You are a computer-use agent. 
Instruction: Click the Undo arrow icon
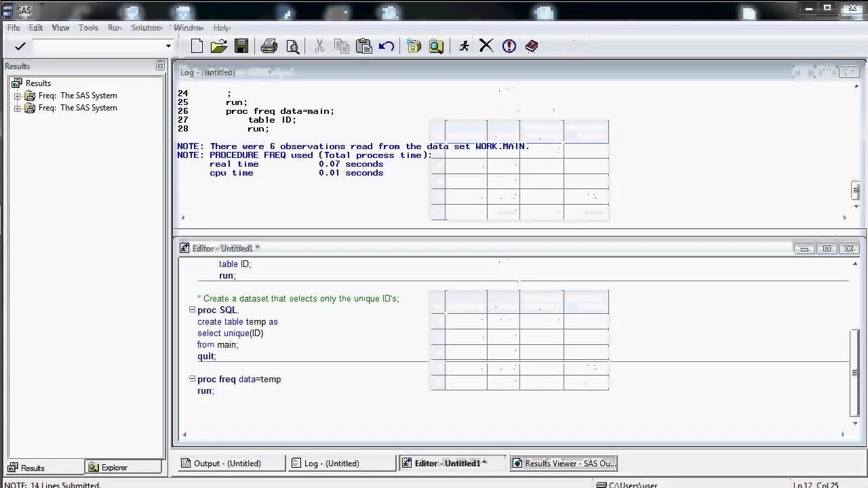tap(385, 45)
